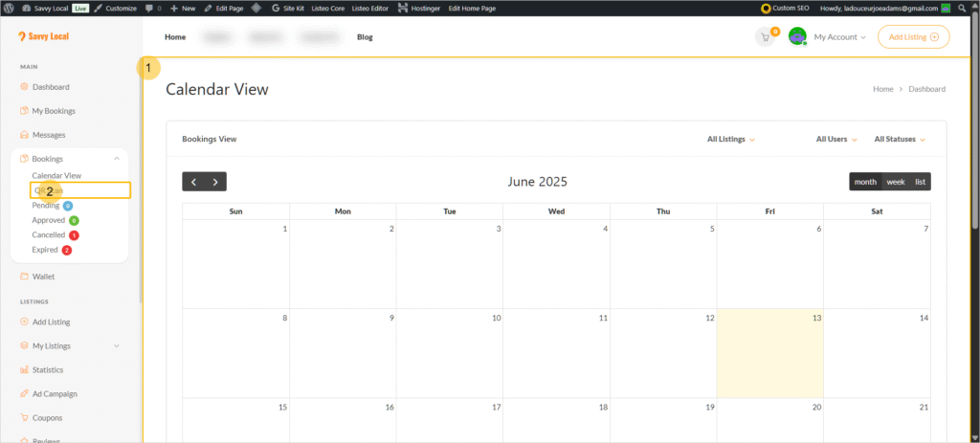This screenshot has width=980, height=443.
Task: Open Ad Campaign in the sidebar
Action: pyautogui.click(x=54, y=393)
